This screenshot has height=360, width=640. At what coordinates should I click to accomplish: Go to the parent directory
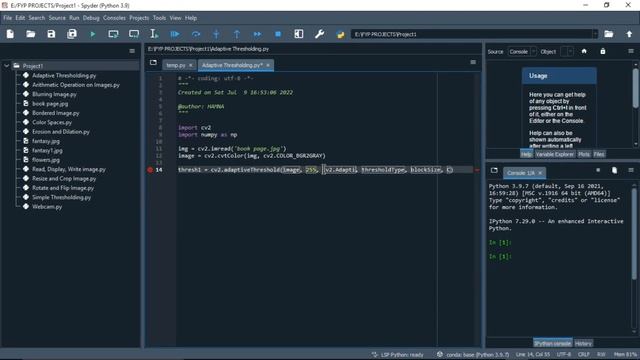pos(629,34)
